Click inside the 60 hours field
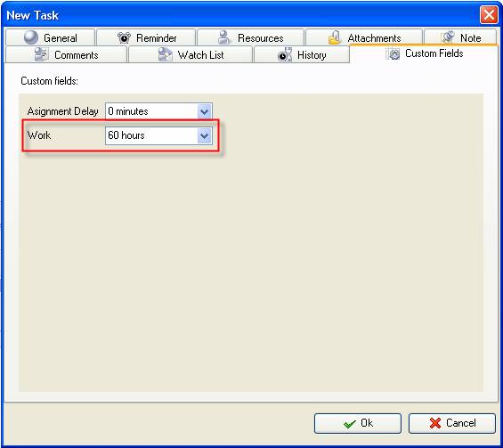The image size is (503, 448). 151,135
